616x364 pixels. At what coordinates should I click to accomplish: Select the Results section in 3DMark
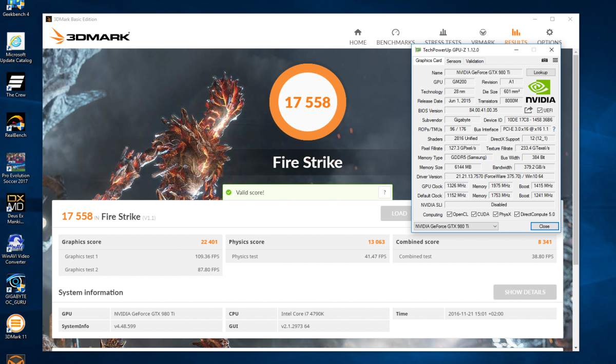[515, 36]
